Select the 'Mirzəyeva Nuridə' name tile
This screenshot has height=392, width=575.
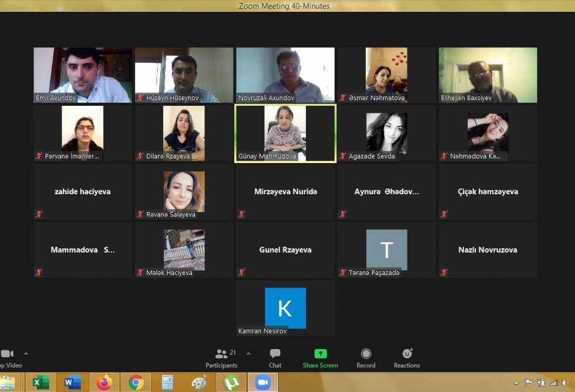point(285,192)
